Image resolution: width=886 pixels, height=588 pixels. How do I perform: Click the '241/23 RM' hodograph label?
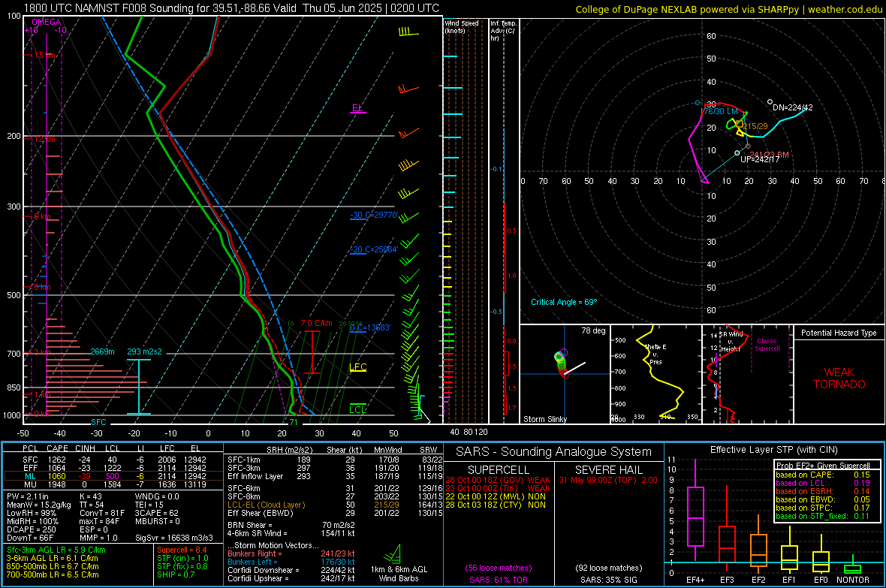pyautogui.click(x=769, y=155)
